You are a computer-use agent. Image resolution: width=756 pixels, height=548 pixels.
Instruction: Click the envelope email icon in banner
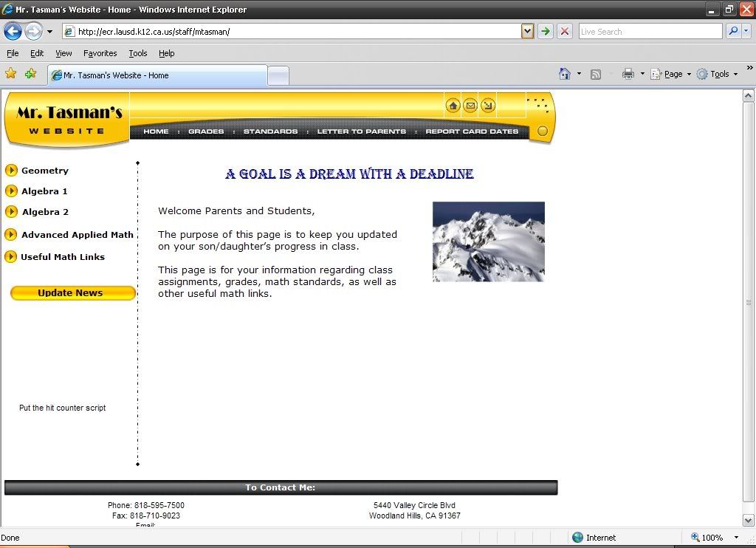(470, 106)
